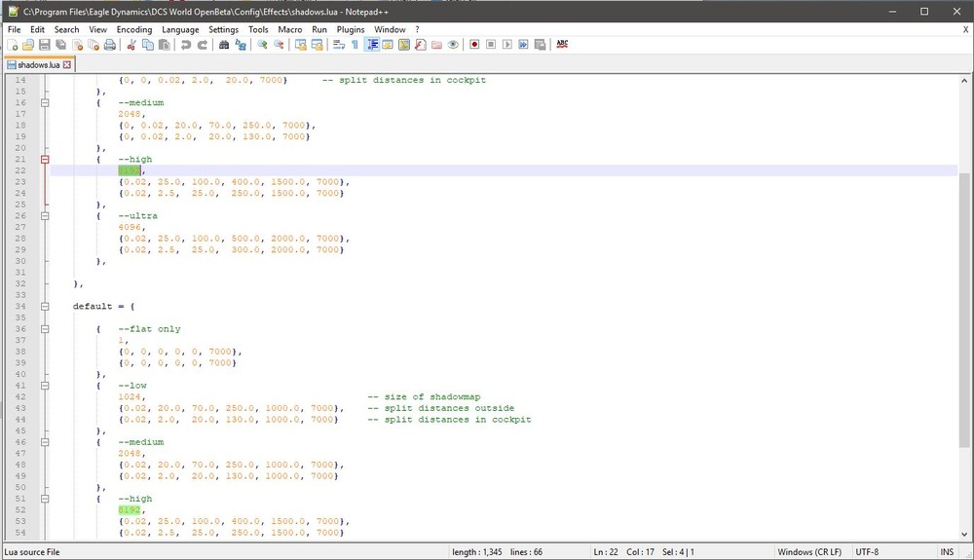
Task: Open the Plugins menu
Action: click(351, 30)
